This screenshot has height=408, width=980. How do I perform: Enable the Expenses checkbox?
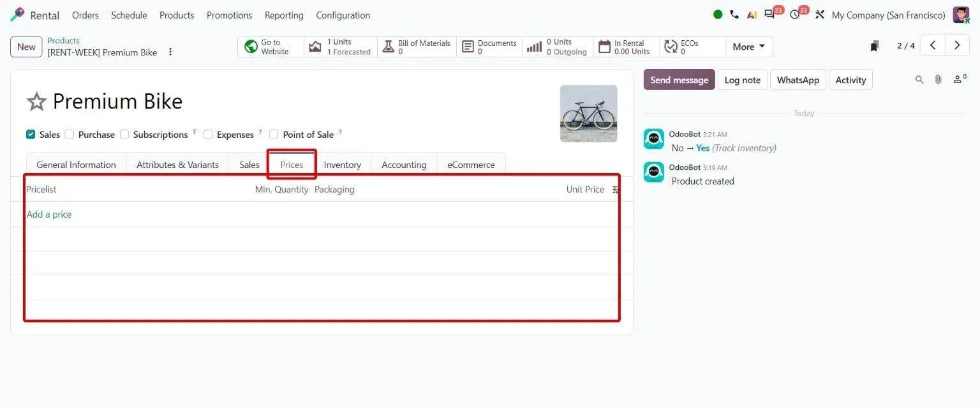tap(208, 135)
